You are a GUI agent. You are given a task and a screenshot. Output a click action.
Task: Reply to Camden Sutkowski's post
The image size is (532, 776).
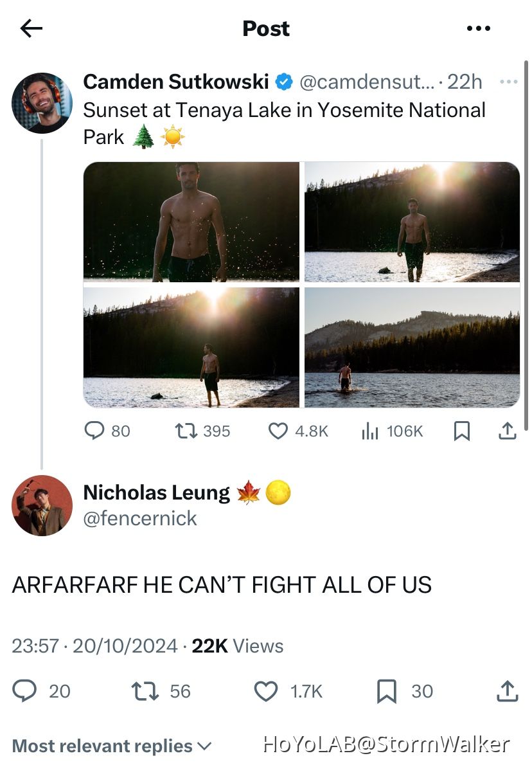point(94,431)
